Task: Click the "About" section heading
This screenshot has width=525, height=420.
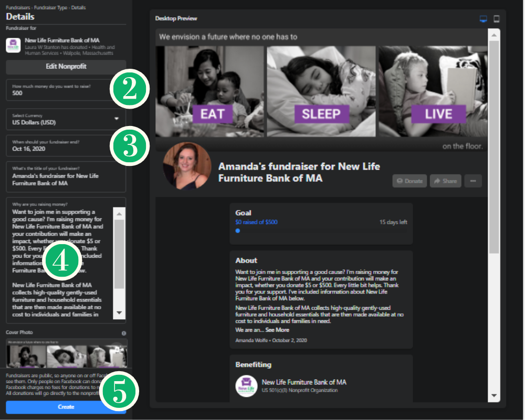Action: 246,260
